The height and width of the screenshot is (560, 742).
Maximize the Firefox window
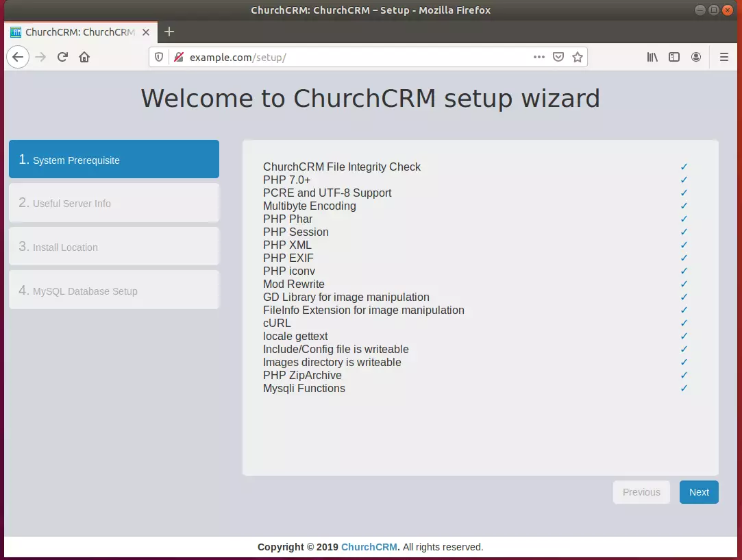click(714, 10)
